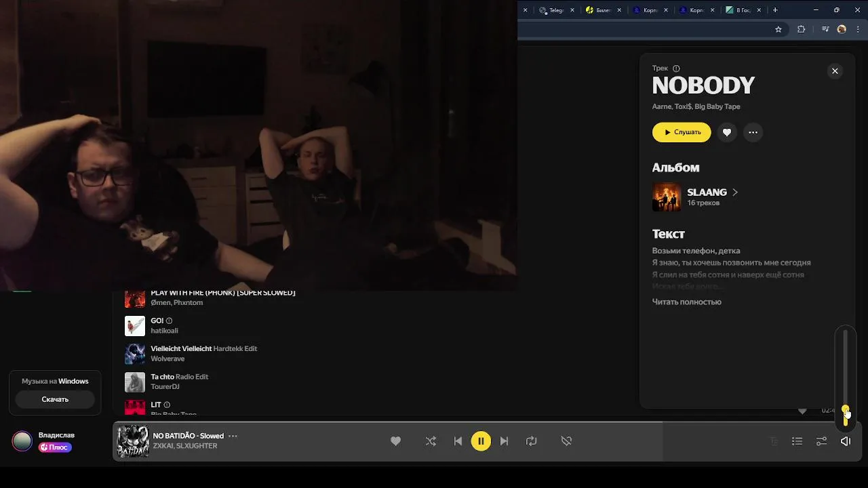Select the Vielleicht Vielleicht Hardtekk Edit track

point(203,348)
